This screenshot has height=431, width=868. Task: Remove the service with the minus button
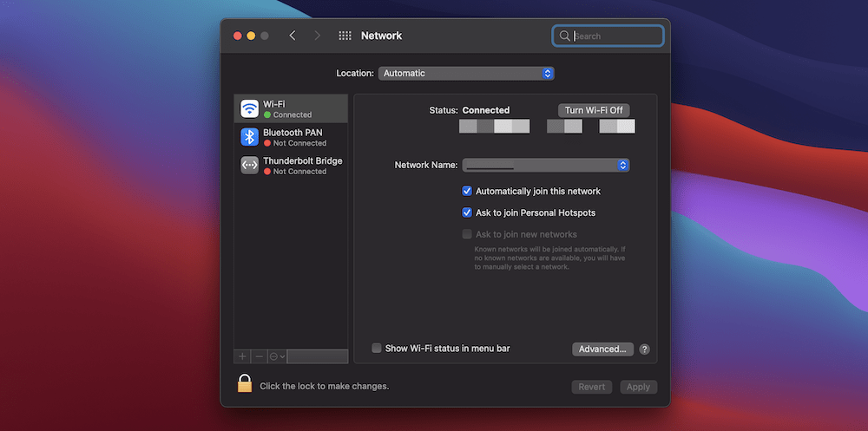[259, 356]
